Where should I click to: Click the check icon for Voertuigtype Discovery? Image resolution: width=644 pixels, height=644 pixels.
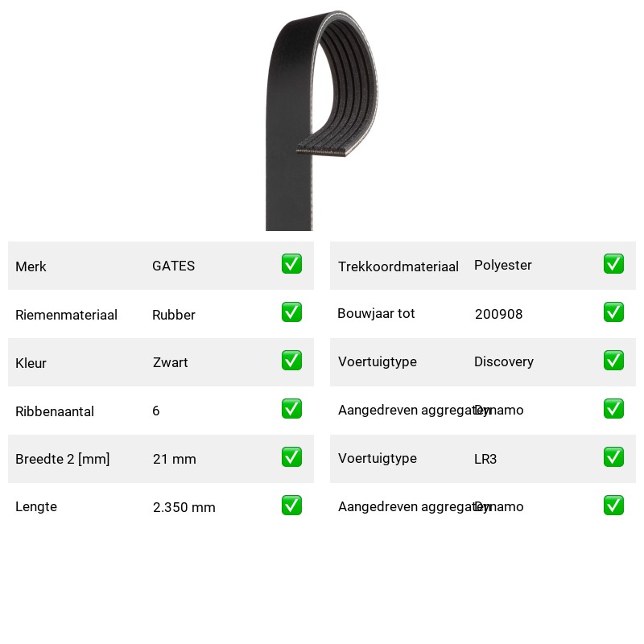pyautogui.click(x=613, y=360)
